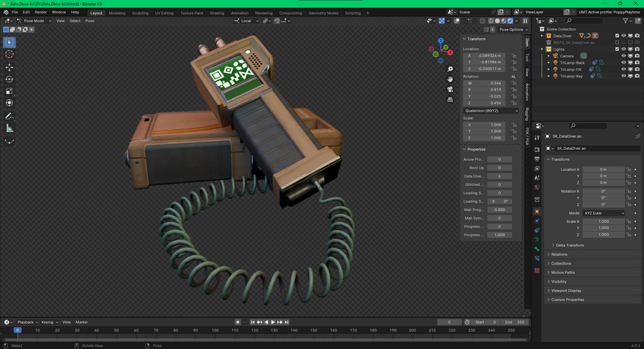Select the Move tool in the viewport toolbar
This screenshot has height=349, width=644.
(10, 67)
